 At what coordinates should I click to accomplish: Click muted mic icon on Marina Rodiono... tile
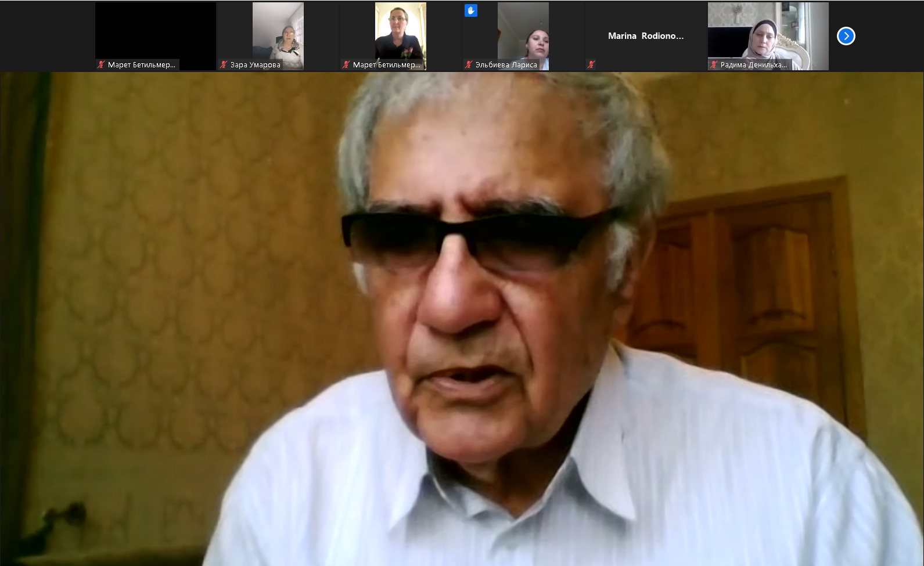pos(591,64)
